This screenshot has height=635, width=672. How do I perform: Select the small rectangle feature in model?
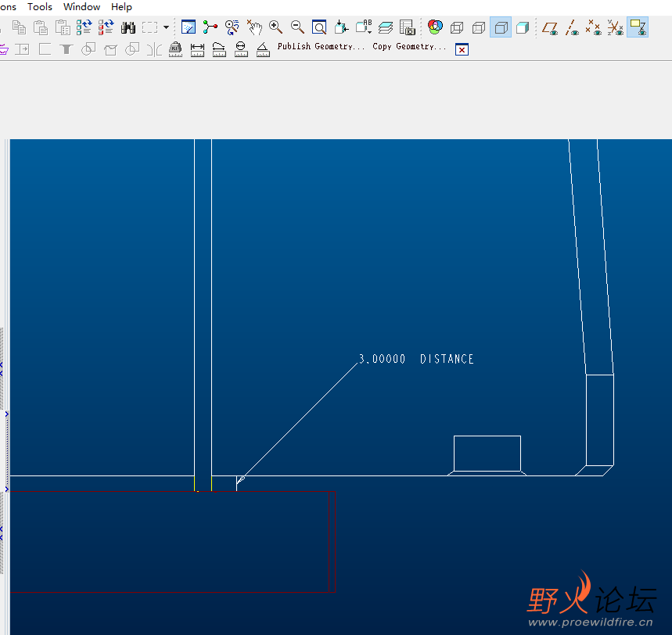[x=487, y=454]
